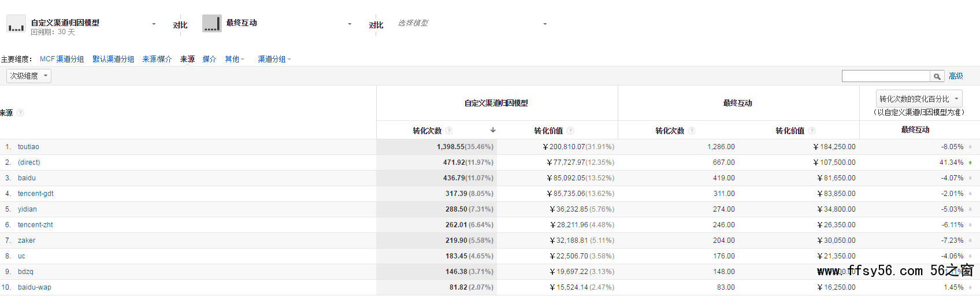Open the uc source link
Image resolution: width=980 pixels, height=296 pixels.
[21, 256]
